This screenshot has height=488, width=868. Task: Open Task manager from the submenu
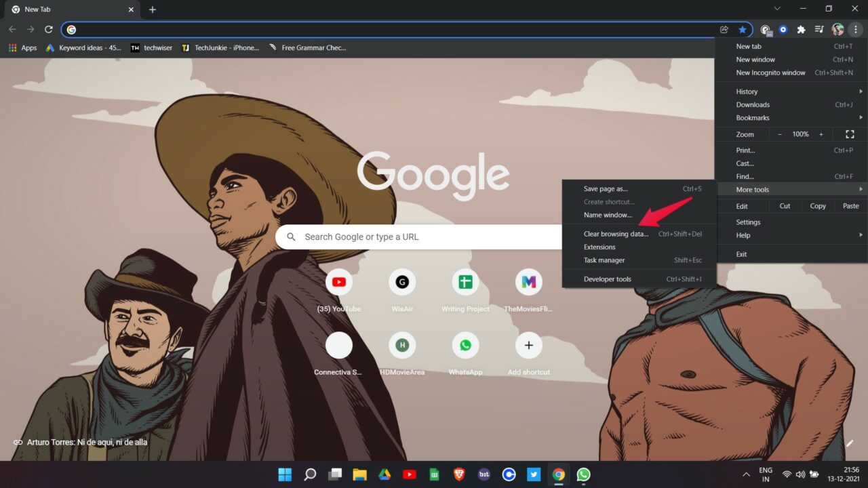639,260
